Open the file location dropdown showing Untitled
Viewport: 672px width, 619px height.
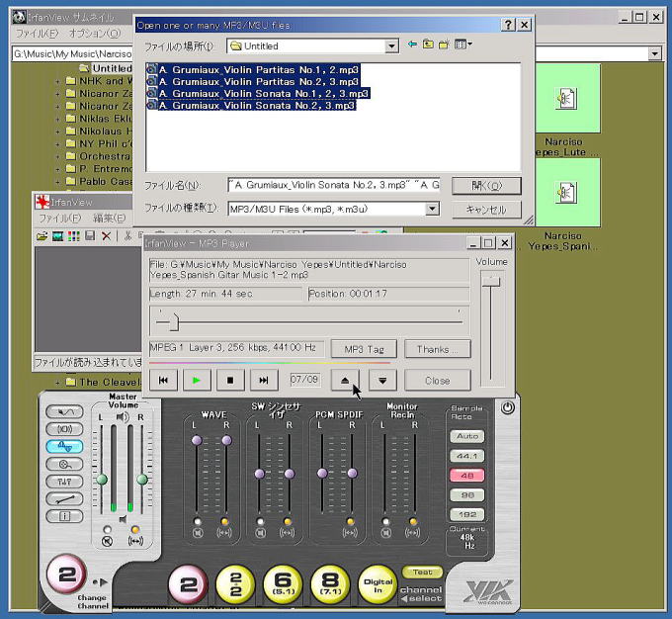click(x=391, y=46)
